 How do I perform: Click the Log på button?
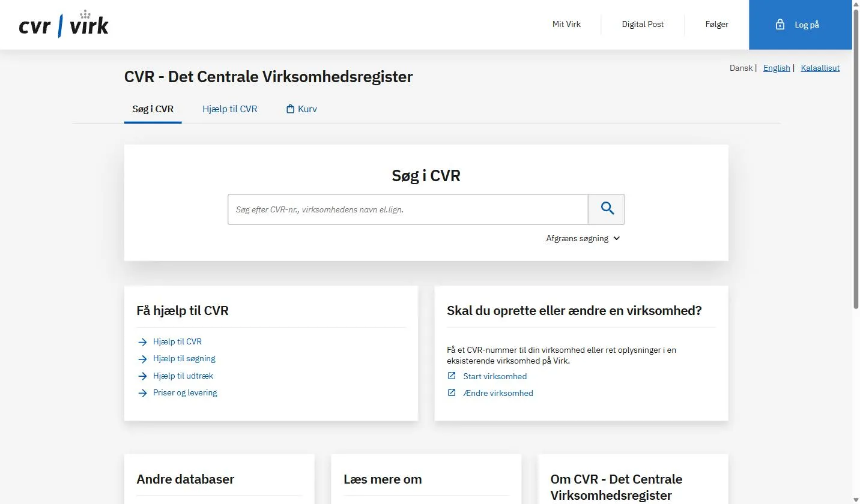point(801,25)
